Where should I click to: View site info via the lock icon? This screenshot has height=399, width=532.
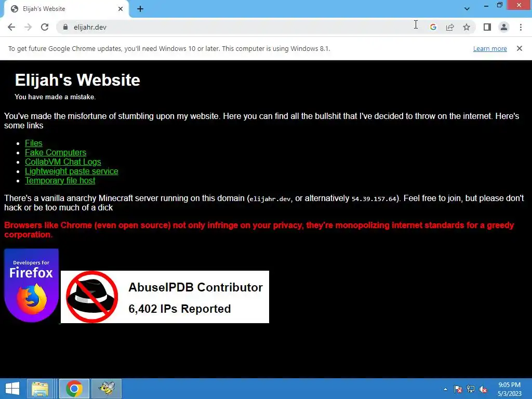point(65,27)
